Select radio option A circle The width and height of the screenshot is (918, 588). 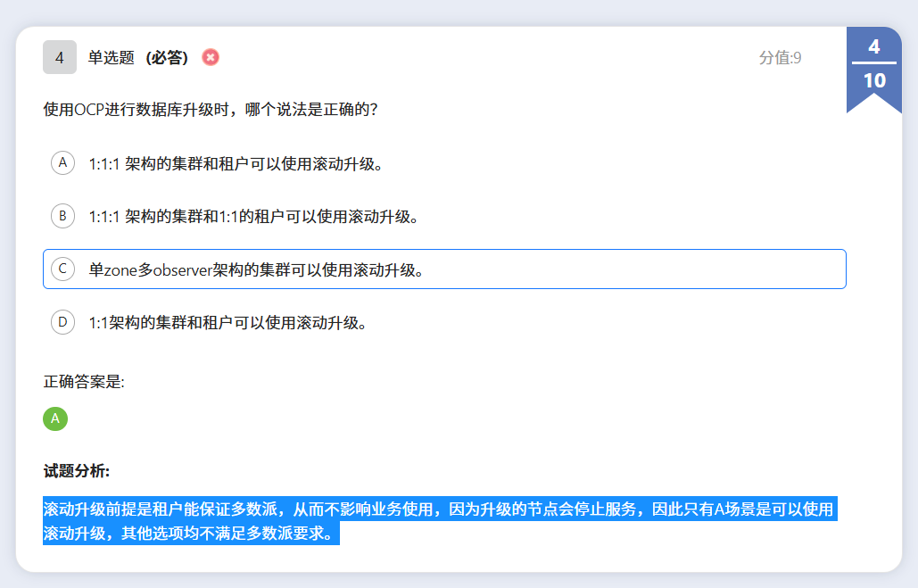62,163
